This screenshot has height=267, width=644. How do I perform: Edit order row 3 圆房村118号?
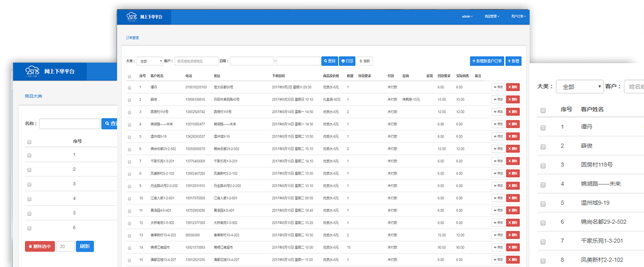coord(498,112)
